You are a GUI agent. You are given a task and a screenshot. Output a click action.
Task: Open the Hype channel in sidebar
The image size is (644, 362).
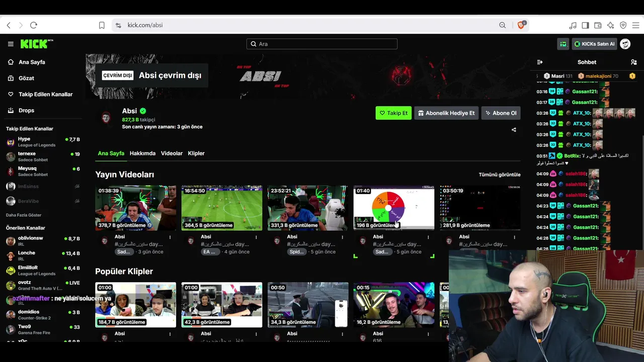42,142
